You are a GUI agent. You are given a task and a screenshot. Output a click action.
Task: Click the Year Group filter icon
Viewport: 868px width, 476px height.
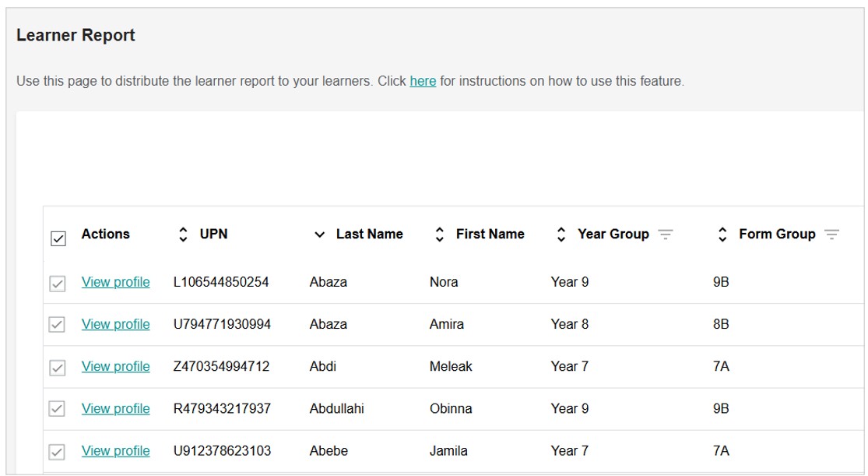point(665,234)
